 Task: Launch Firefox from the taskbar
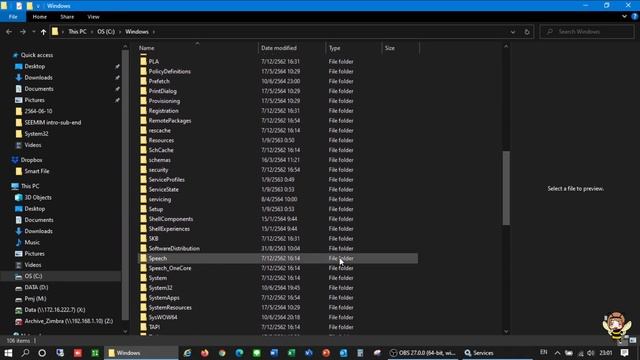pos(204,353)
